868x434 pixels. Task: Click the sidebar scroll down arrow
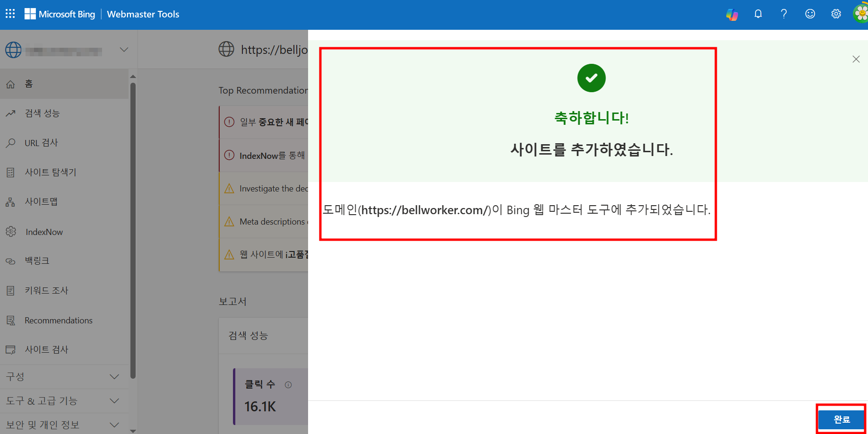pyautogui.click(x=133, y=431)
